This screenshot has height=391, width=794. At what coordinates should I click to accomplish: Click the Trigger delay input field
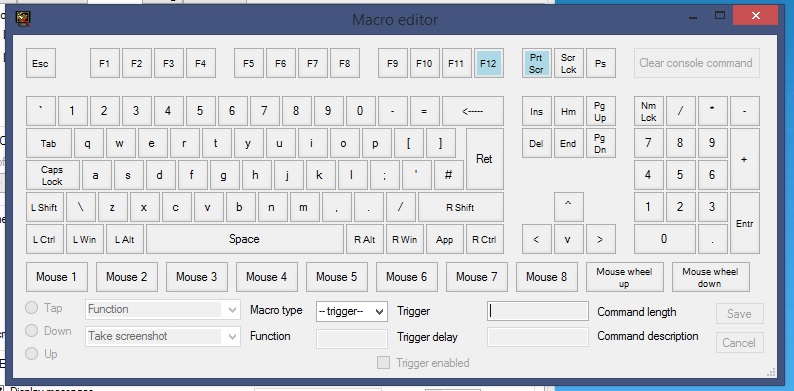pos(538,337)
